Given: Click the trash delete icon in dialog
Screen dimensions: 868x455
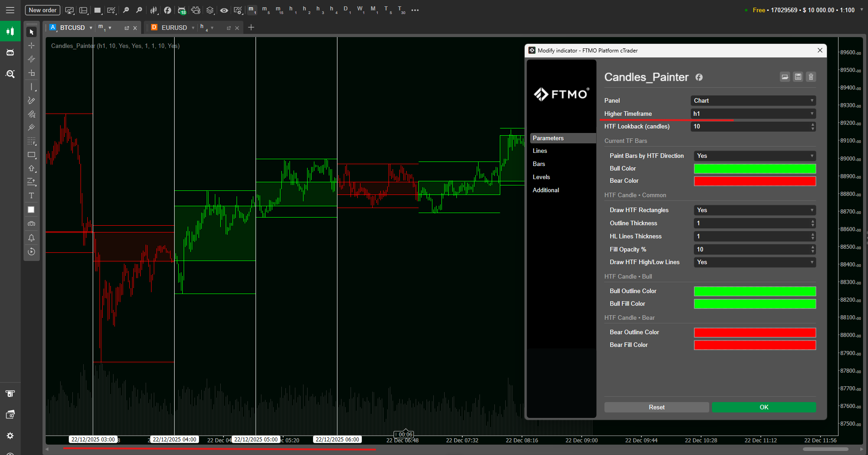Looking at the screenshot, I should [x=811, y=77].
